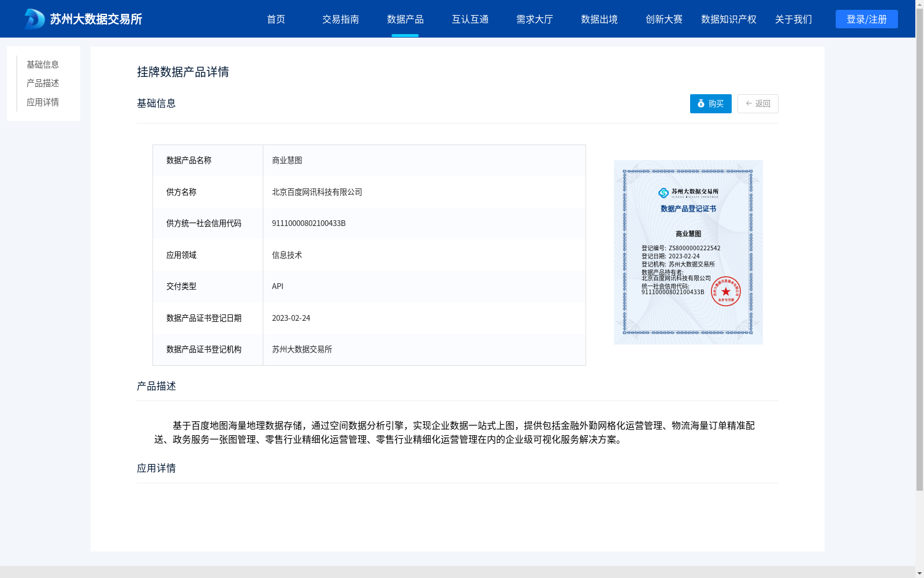Select supplier name 北京百度网讯科技有限公司
924x578 pixels.
tap(317, 192)
